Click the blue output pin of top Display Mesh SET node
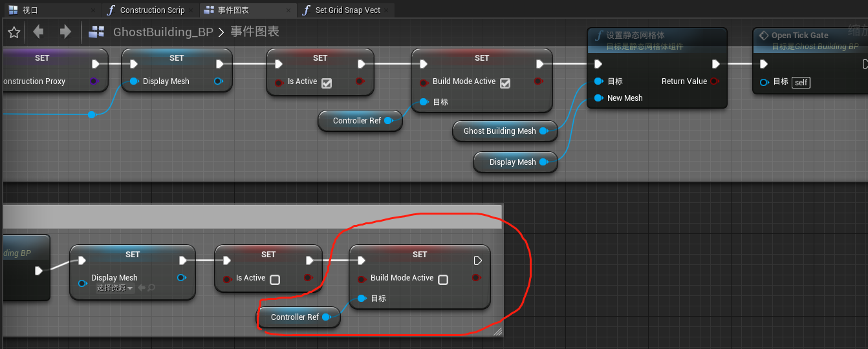Screen dimensions: 868x349 click(x=218, y=81)
